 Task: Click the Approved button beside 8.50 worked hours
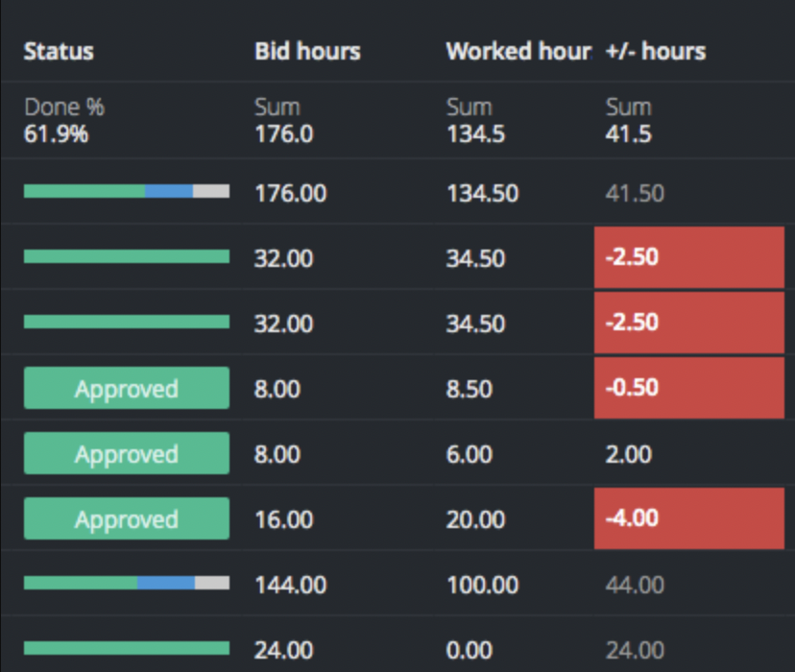[x=127, y=389]
